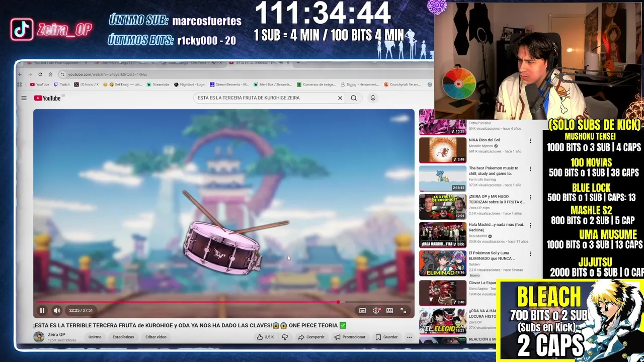Open options for best Pokemon music video
This screenshot has width=644, height=362.
coord(530,169)
